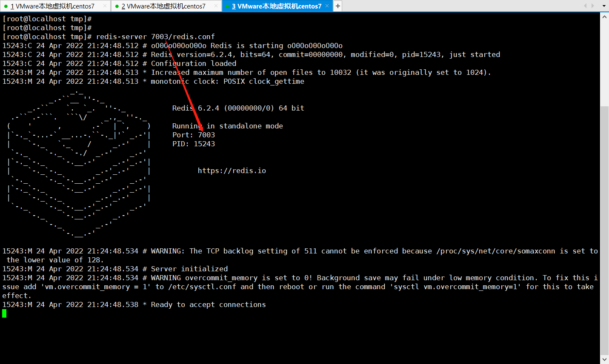
Task: Click the https://redis.io URL text
Action: [x=232, y=171]
